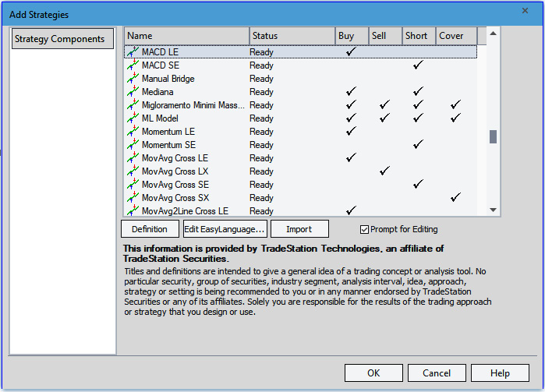Click the Momentum SE strategy icon
Viewport: 545px width, 392px height.
click(x=133, y=144)
